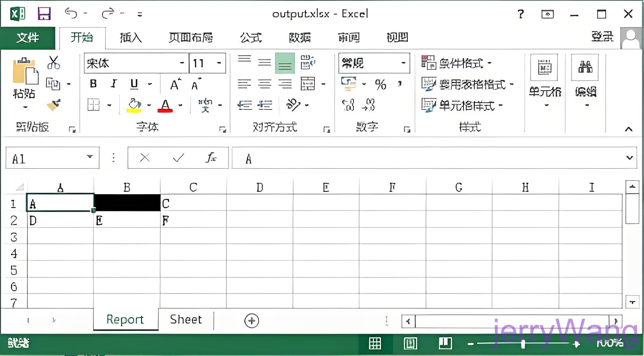
Task: Click the red font color swatch
Action: click(x=165, y=105)
